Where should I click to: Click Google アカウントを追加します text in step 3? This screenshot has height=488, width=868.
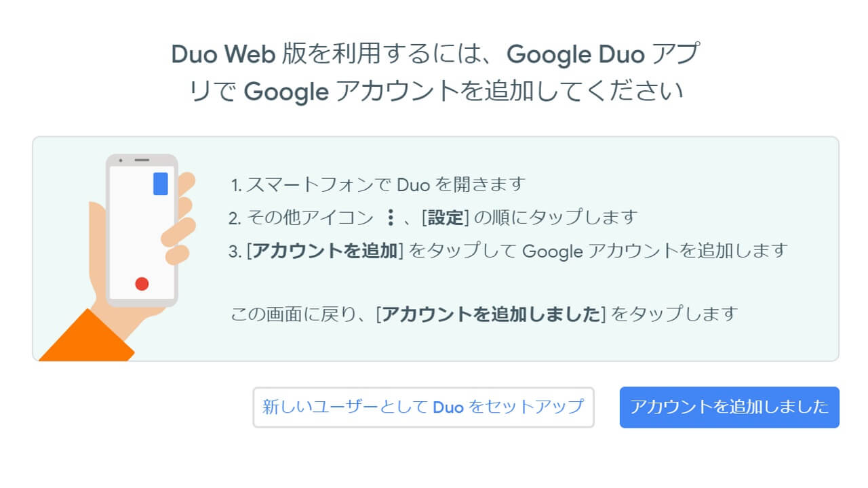pyautogui.click(x=654, y=251)
